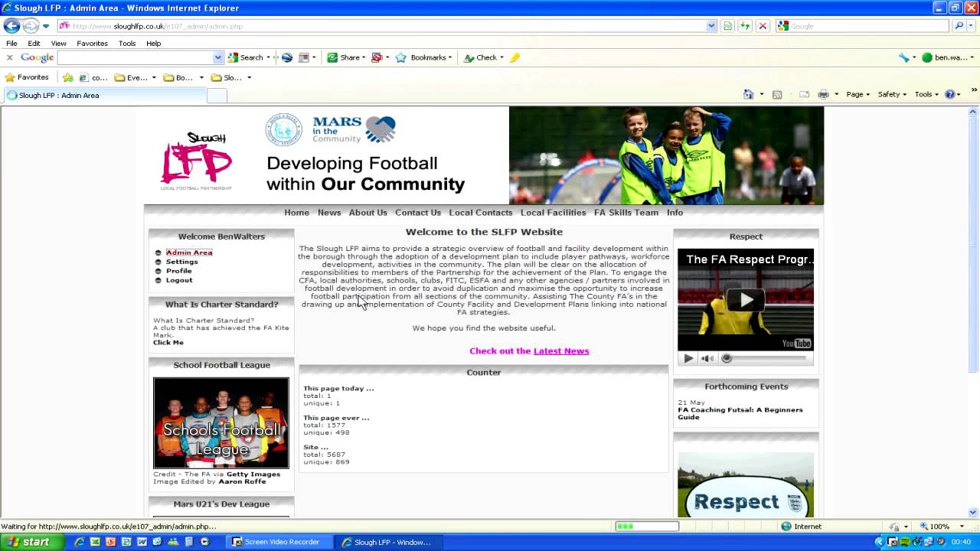Click the search magnifier button
The image size is (980, 551).
pos(959,26)
